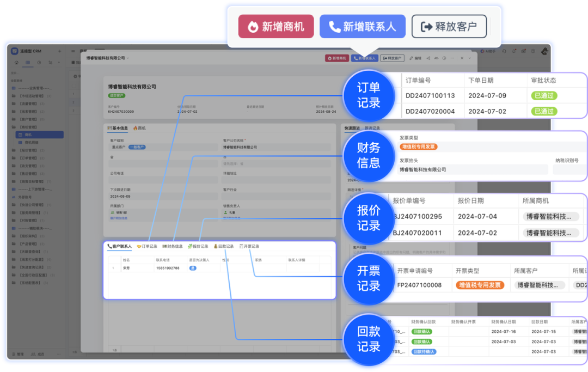The image size is (588, 372).
Task: Open the history clock icon in the sidebar
Action: (39, 63)
